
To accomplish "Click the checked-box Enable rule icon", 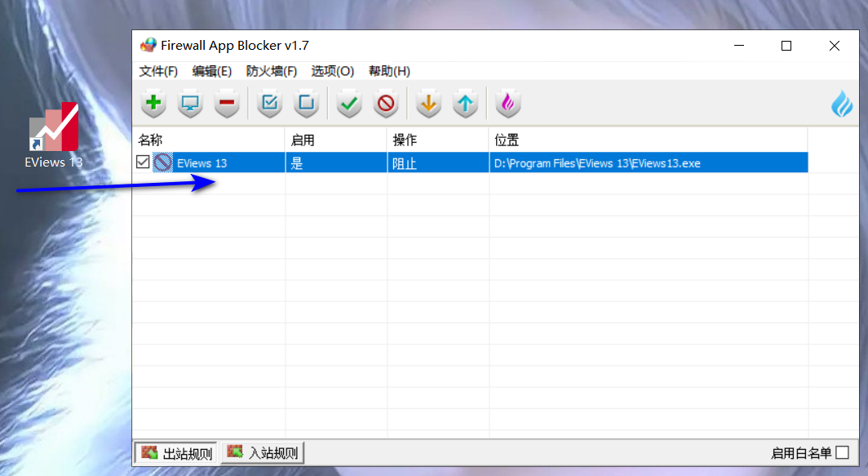I will coord(269,103).
